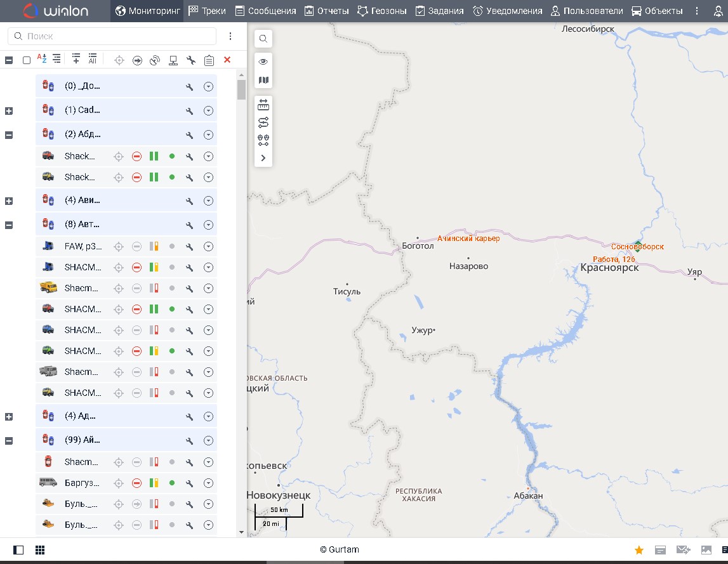This screenshot has width=728, height=564.
Task: Click the yellow star icon in bottom bar
Action: point(639,550)
